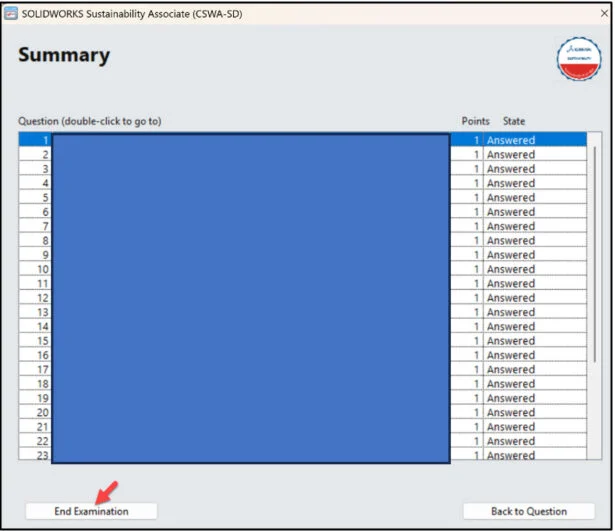Select question row number 19

pos(302,398)
